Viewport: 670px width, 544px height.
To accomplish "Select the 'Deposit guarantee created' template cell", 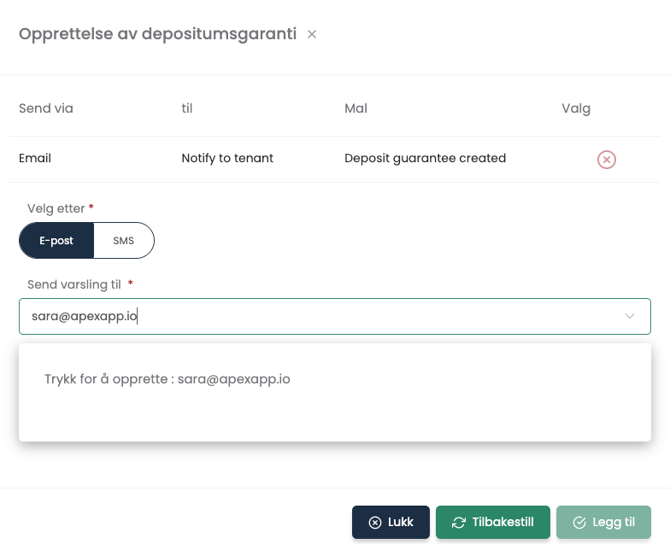I will [425, 158].
